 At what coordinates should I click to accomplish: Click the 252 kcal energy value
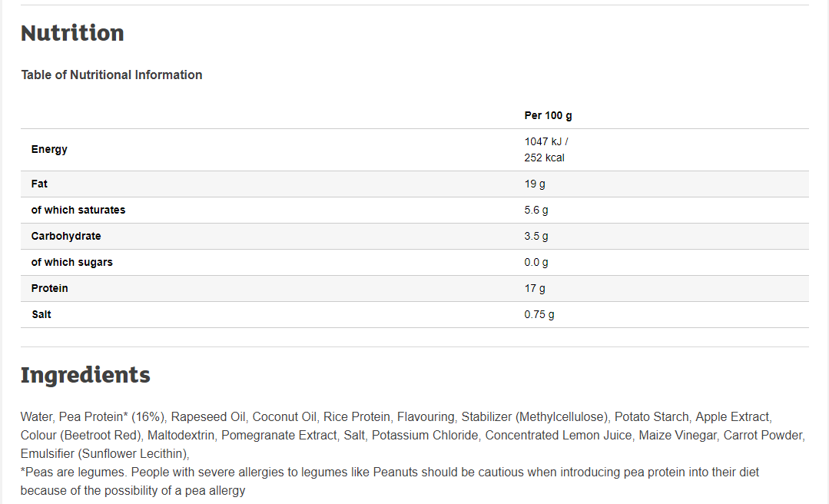[544, 157]
